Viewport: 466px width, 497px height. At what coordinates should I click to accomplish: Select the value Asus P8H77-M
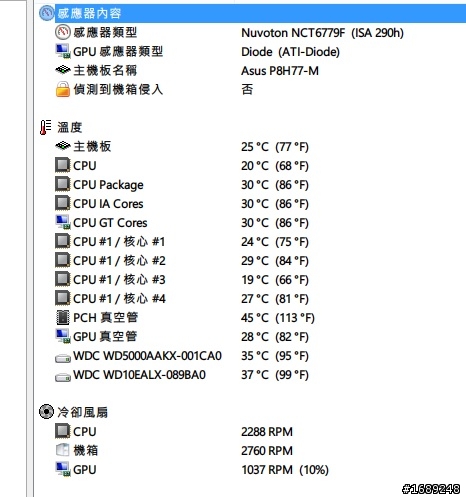[x=280, y=71]
